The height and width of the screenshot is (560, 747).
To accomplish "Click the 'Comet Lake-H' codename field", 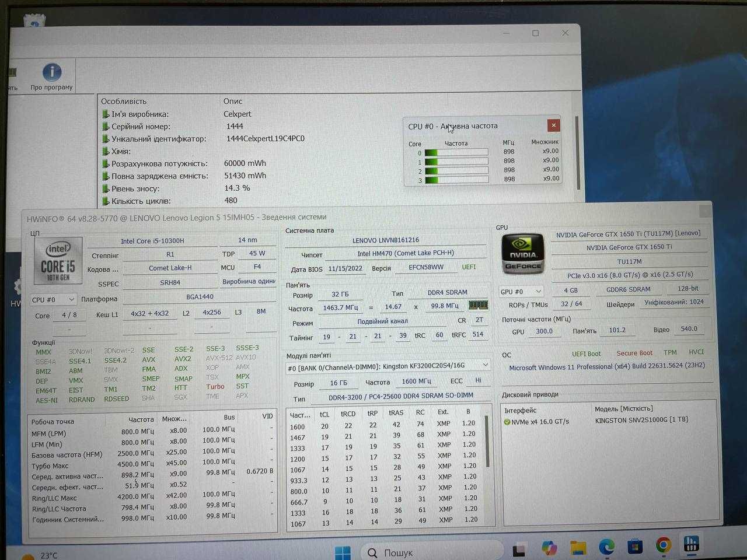I will pos(170,268).
